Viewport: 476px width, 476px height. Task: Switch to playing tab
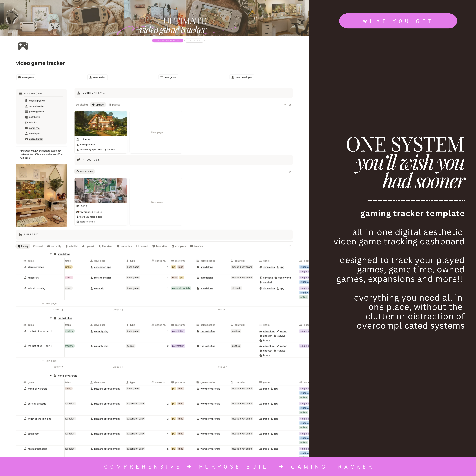pos(82,105)
